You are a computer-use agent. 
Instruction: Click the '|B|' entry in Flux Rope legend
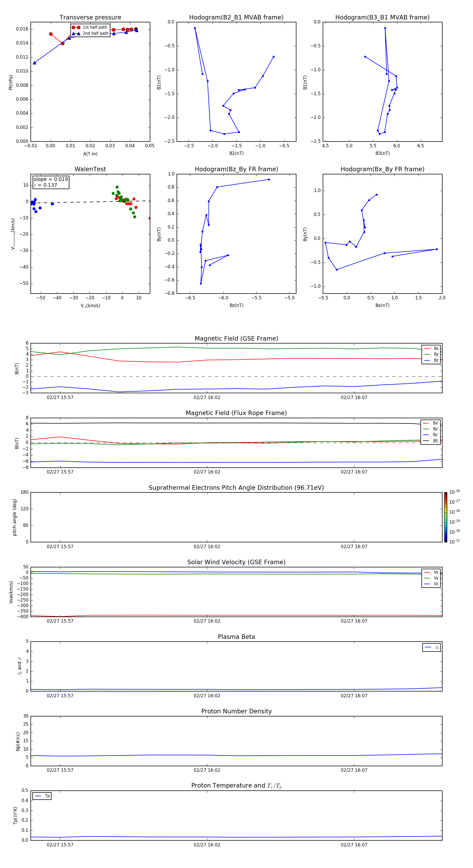click(431, 441)
